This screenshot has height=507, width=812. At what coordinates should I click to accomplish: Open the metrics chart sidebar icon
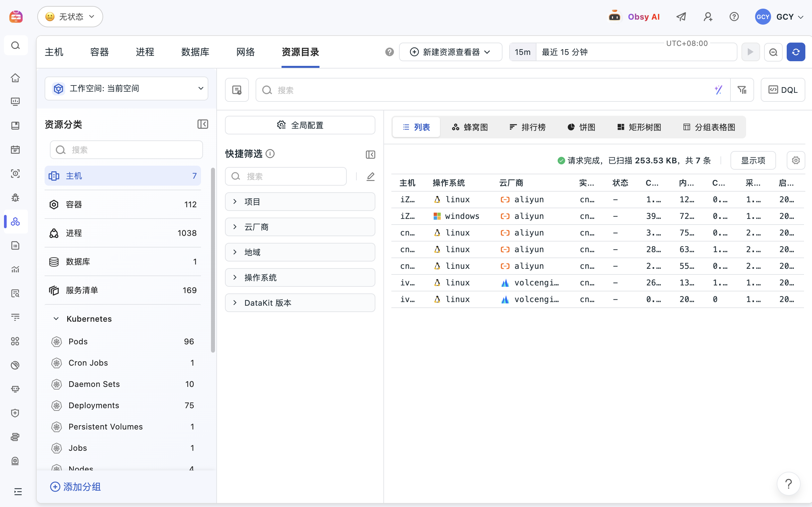15,269
